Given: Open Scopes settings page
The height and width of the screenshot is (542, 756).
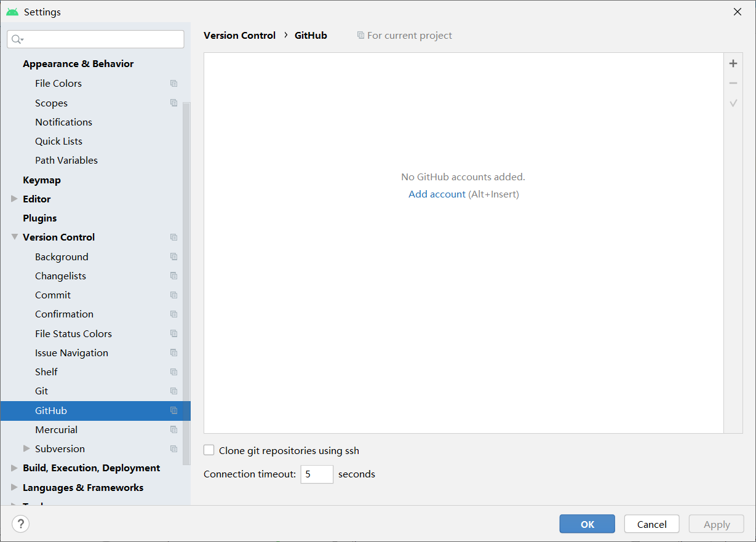Looking at the screenshot, I should tap(51, 103).
